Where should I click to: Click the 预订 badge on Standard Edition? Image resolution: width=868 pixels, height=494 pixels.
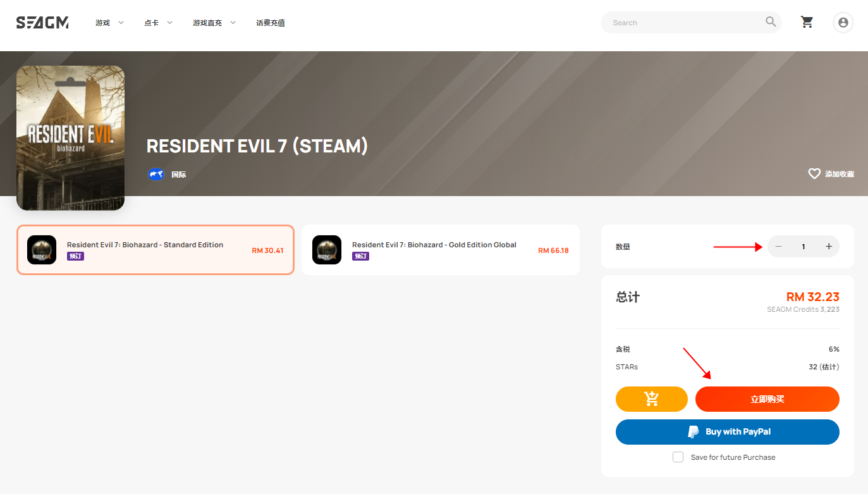point(75,256)
